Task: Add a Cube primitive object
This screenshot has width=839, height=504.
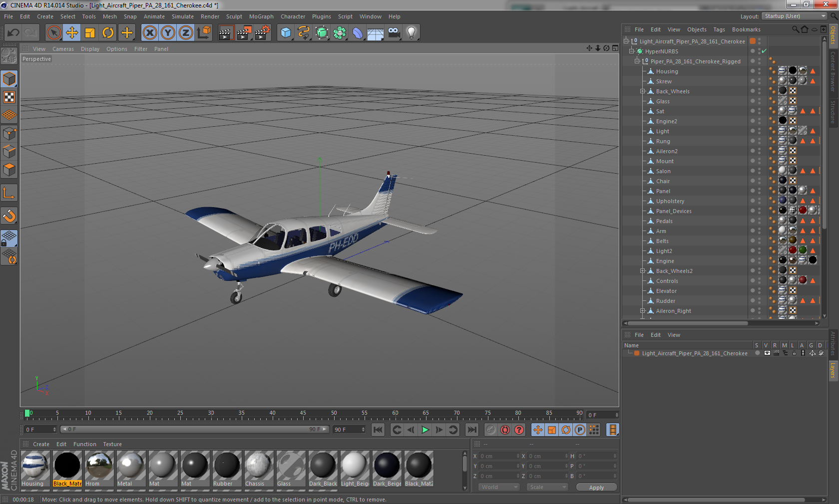Action: (286, 33)
